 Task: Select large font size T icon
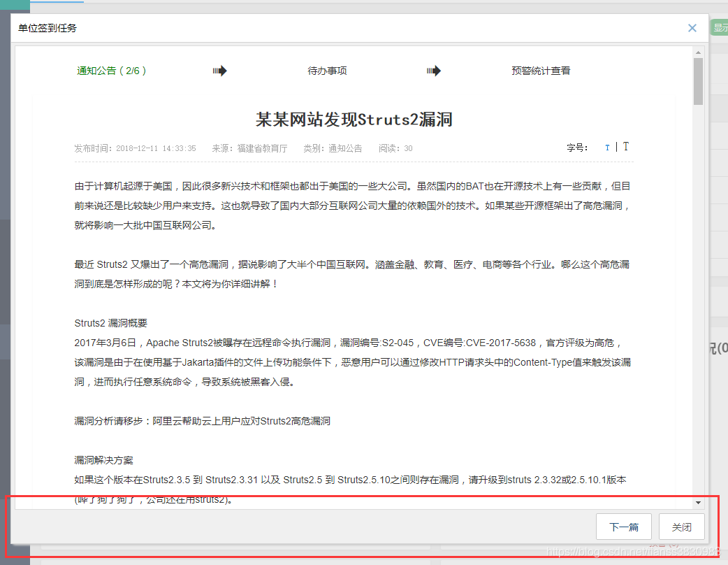[x=626, y=147]
